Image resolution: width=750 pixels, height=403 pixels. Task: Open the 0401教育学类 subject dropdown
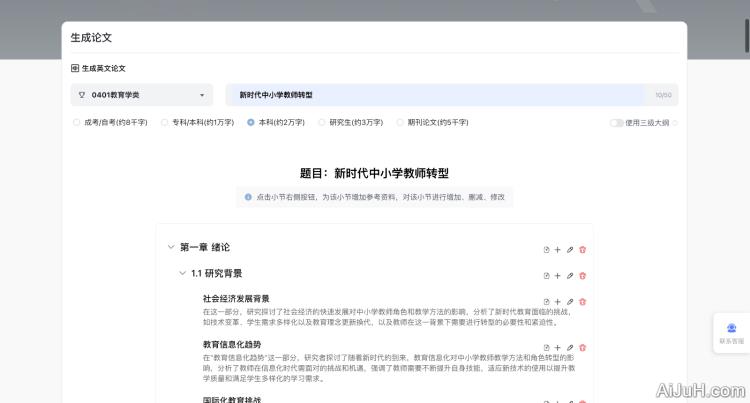coord(142,95)
